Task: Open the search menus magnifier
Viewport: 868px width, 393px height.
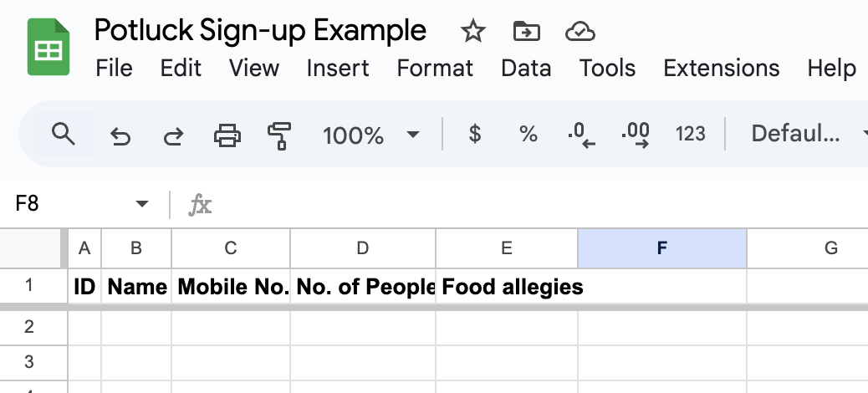Action: (x=64, y=134)
